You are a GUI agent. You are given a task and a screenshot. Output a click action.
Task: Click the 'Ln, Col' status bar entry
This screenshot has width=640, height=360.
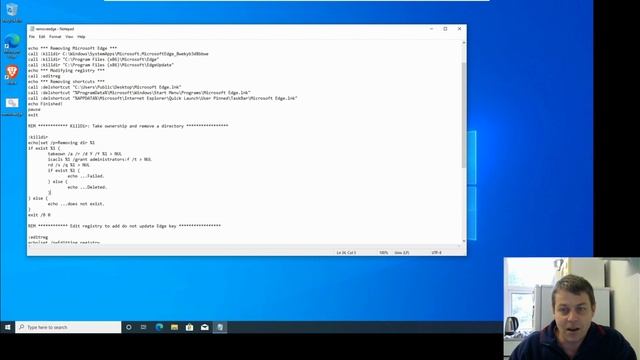click(x=346, y=253)
